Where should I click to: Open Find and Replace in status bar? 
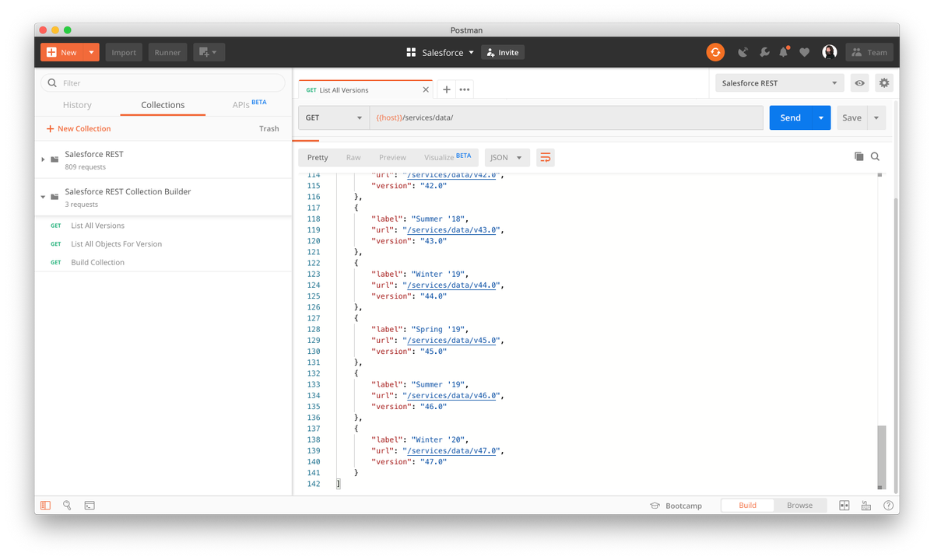(68, 506)
